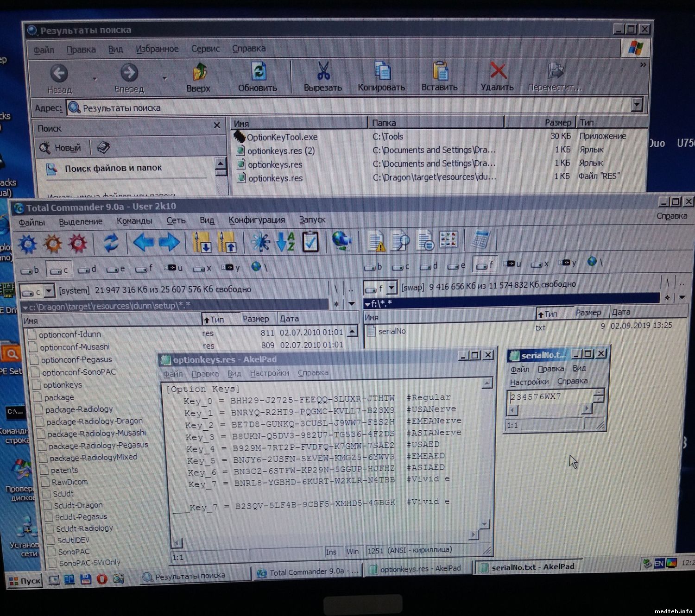Click the Пуск start button

pyautogui.click(x=25, y=581)
